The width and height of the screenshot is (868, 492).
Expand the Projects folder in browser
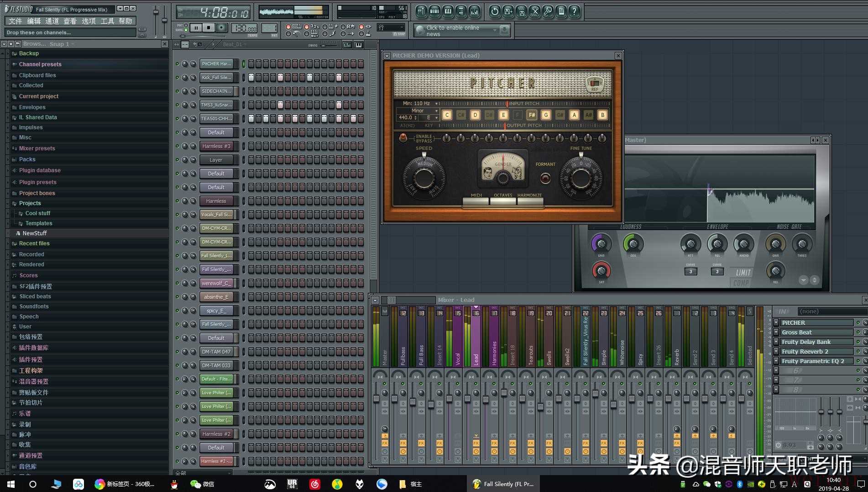(30, 203)
